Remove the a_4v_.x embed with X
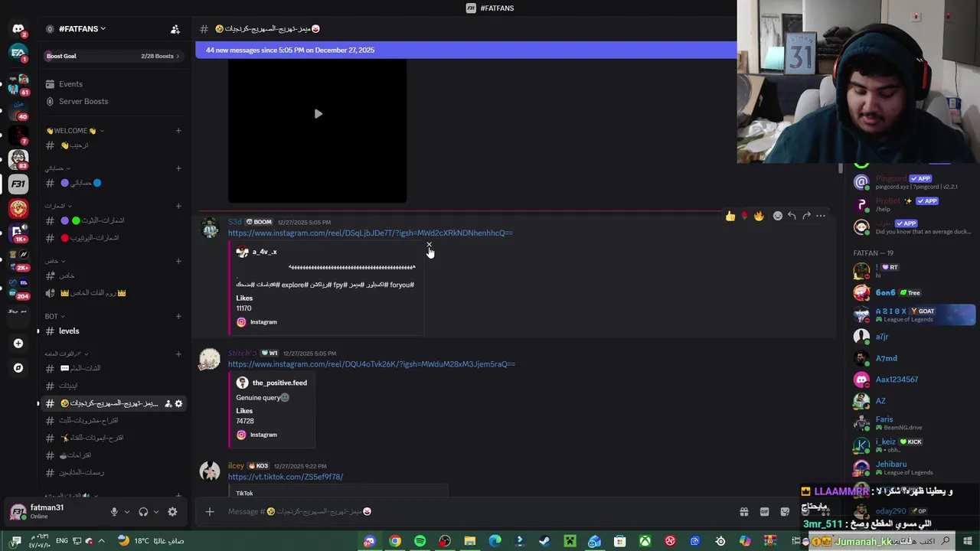This screenshot has height=551, width=980. click(x=429, y=245)
